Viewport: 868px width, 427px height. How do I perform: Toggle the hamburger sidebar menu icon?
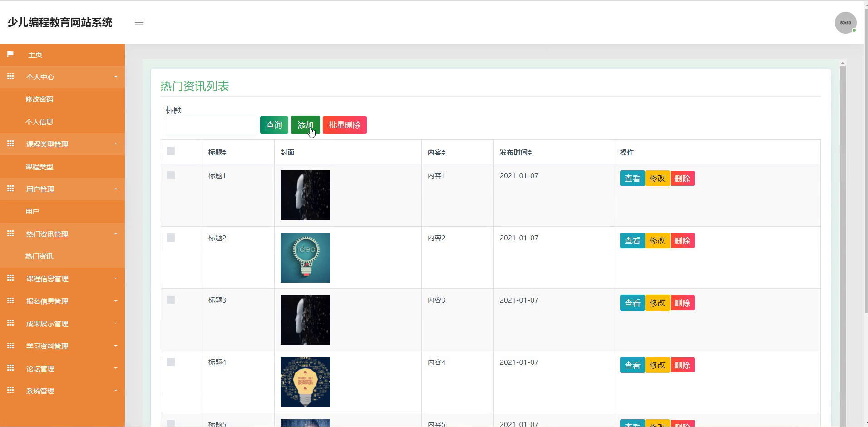[139, 22]
